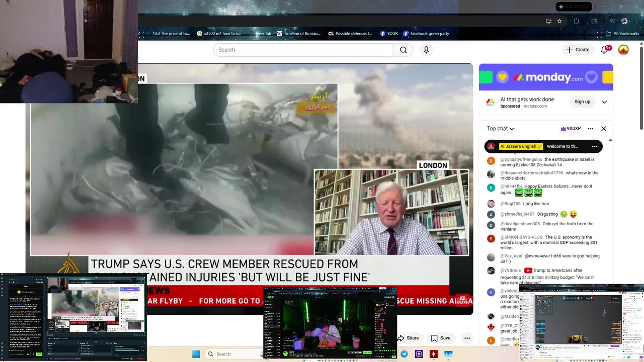Open Telegram from the taskbar
Image resolution: width=644 pixels, height=362 pixels.
(404, 354)
